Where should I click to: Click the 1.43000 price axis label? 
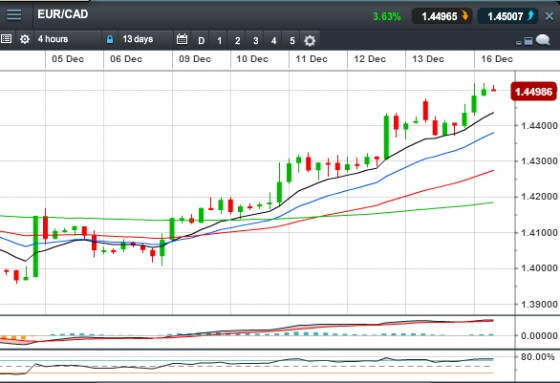(539, 161)
